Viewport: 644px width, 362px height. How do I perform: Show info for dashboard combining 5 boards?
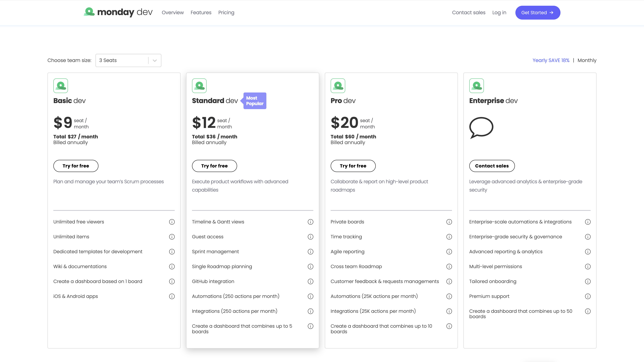pyautogui.click(x=311, y=326)
